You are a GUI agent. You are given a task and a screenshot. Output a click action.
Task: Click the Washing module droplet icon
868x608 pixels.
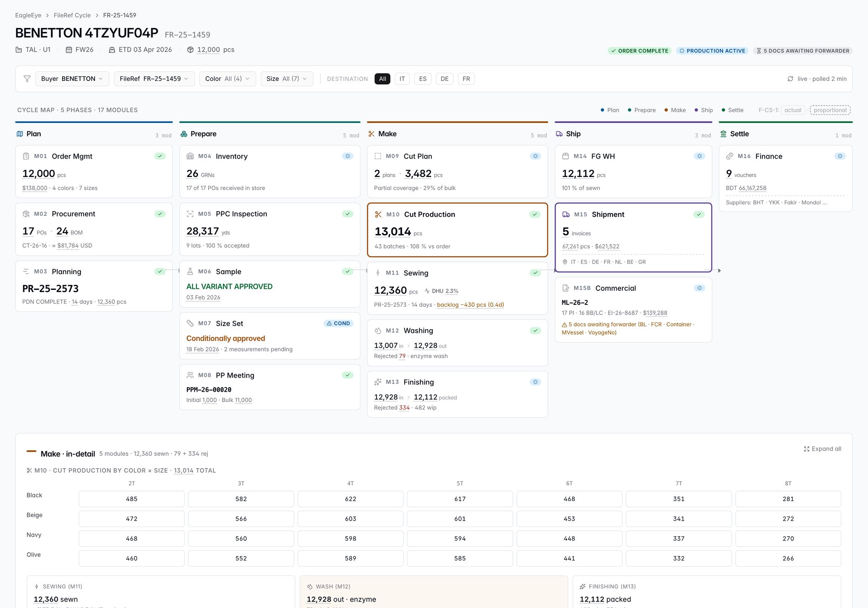point(378,331)
